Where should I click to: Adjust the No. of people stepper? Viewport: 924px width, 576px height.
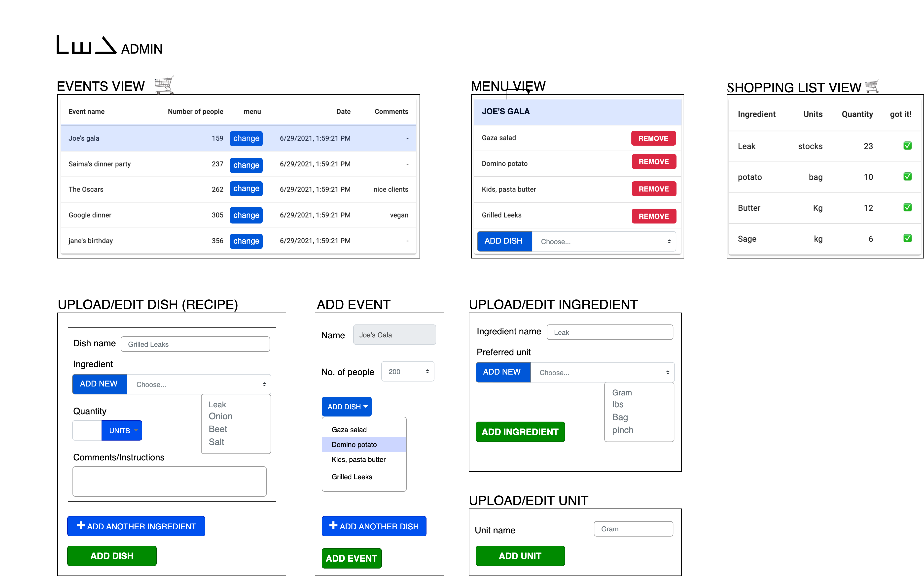coord(428,371)
